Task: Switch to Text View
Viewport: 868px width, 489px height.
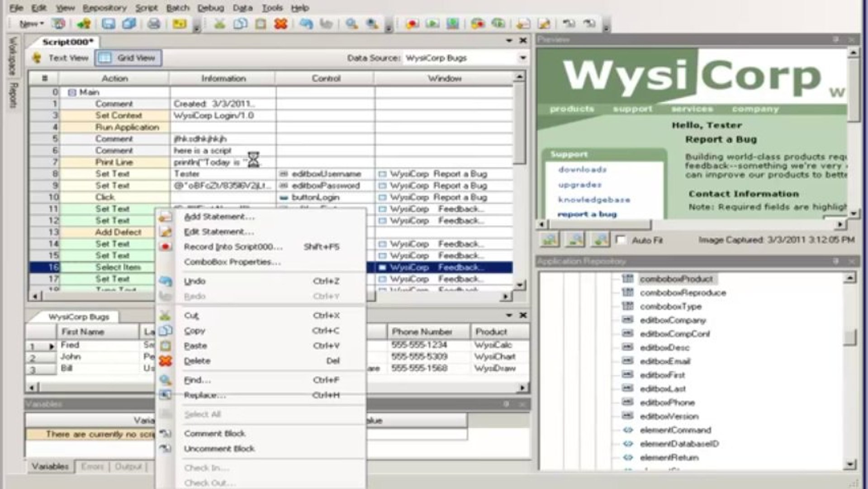Action: click(61, 58)
